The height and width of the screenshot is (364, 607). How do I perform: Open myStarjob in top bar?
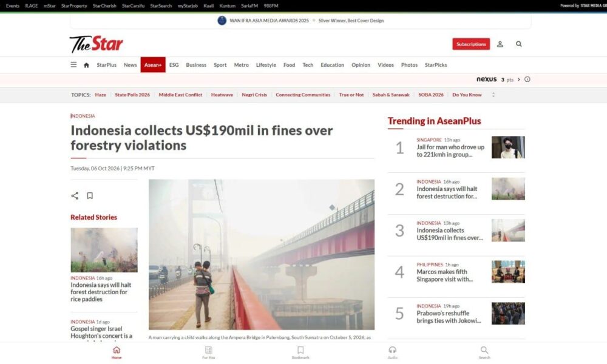(188, 6)
